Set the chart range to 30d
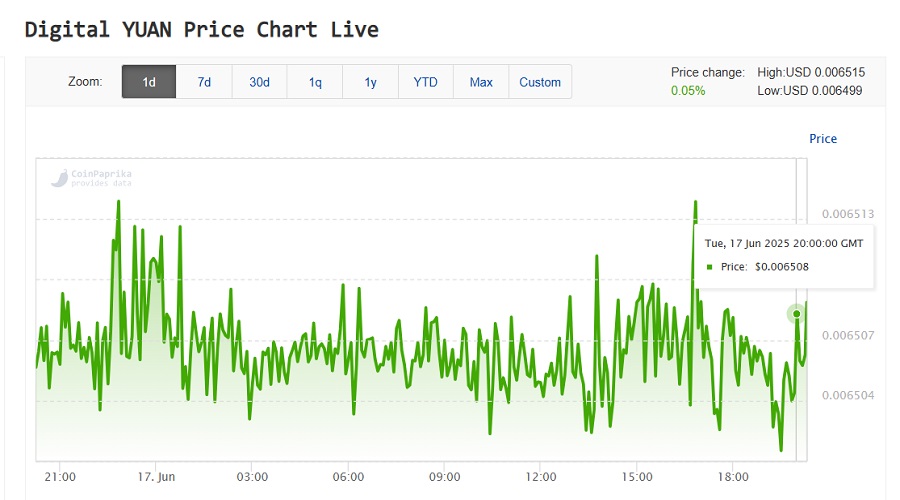This screenshot has height=500, width=900. [259, 82]
